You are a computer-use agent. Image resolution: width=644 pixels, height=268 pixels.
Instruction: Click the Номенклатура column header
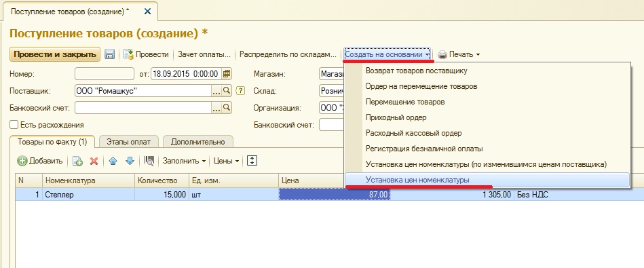[x=88, y=180]
